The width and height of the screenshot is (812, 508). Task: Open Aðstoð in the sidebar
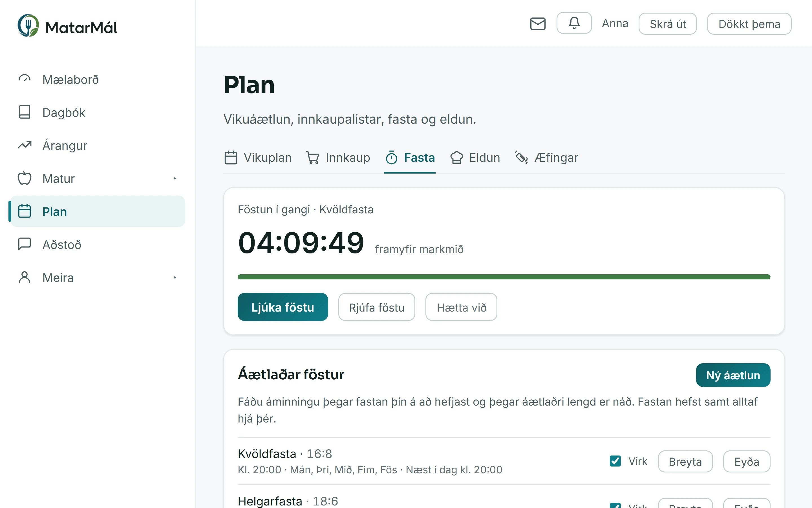98,245
